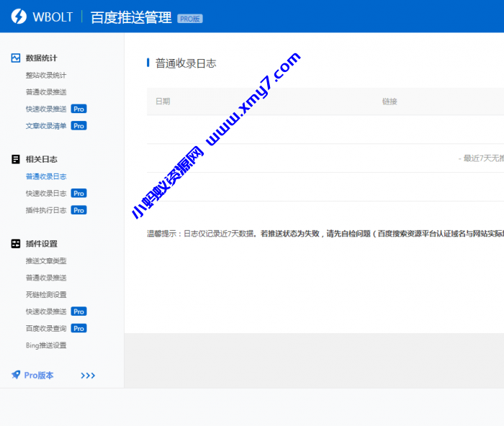The width and height of the screenshot is (504, 426).
Task: Click Pro badge beside 快速收录日志
Action: pyautogui.click(x=78, y=194)
